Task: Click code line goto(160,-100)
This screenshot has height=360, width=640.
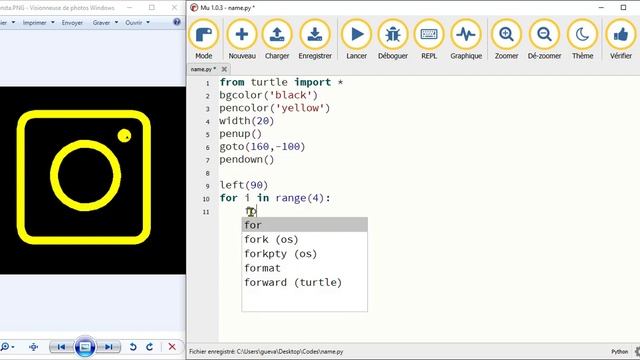Action: pos(262,147)
